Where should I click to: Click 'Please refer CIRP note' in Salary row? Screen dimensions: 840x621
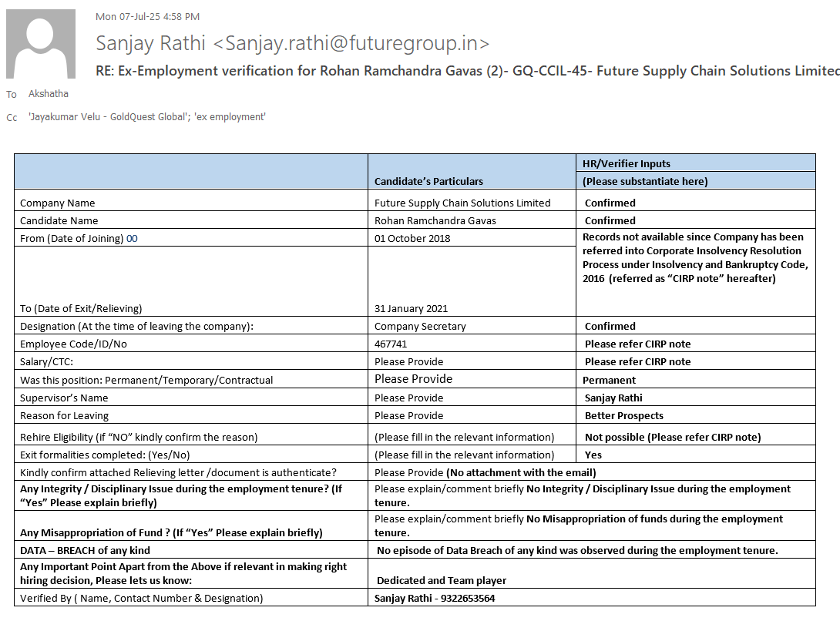637,361
